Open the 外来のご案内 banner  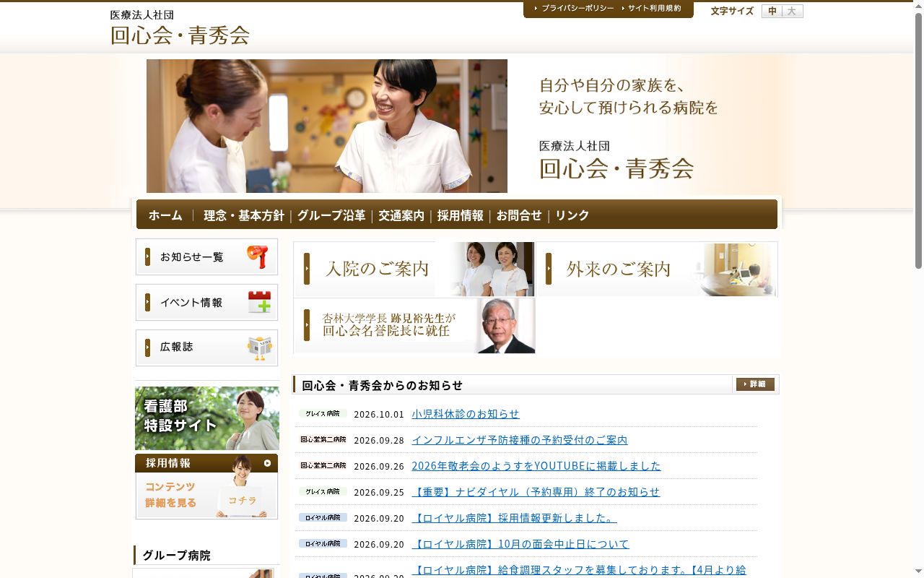[x=658, y=269]
